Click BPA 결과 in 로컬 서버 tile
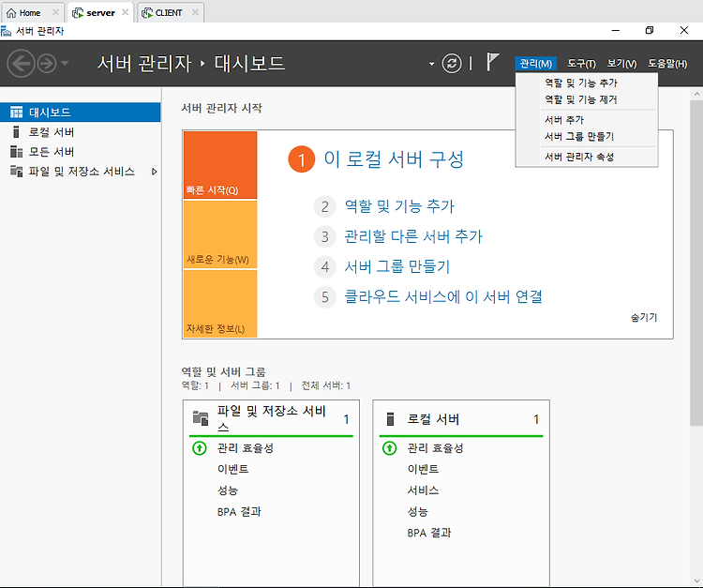This screenshot has width=703, height=588. (429, 533)
